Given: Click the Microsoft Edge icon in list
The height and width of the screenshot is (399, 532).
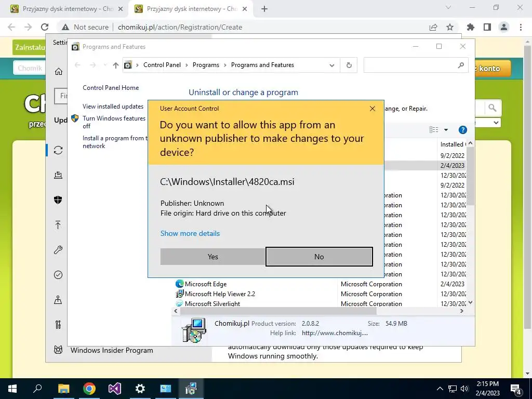Looking at the screenshot, I should pos(179,284).
